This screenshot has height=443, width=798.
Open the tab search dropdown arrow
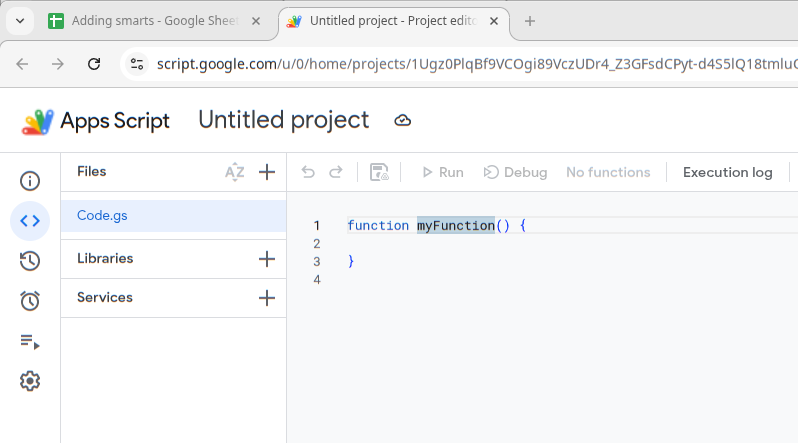point(20,21)
